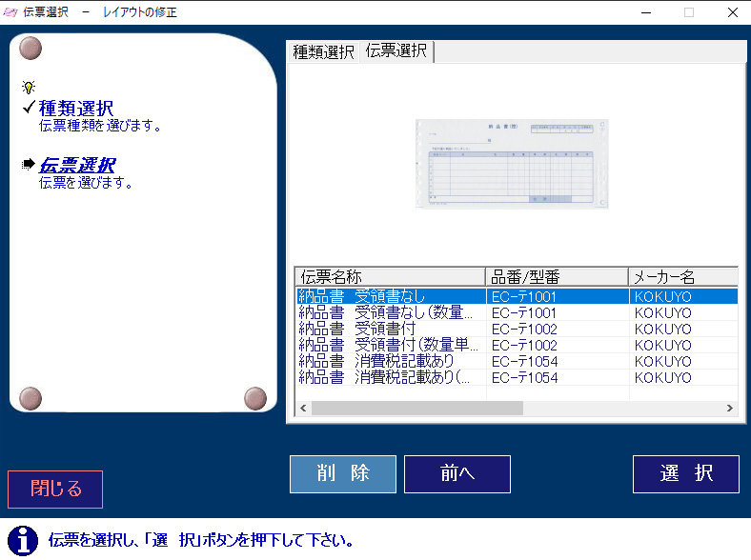Click the 伝票選択 step link in left panel

click(x=77, y=166)
